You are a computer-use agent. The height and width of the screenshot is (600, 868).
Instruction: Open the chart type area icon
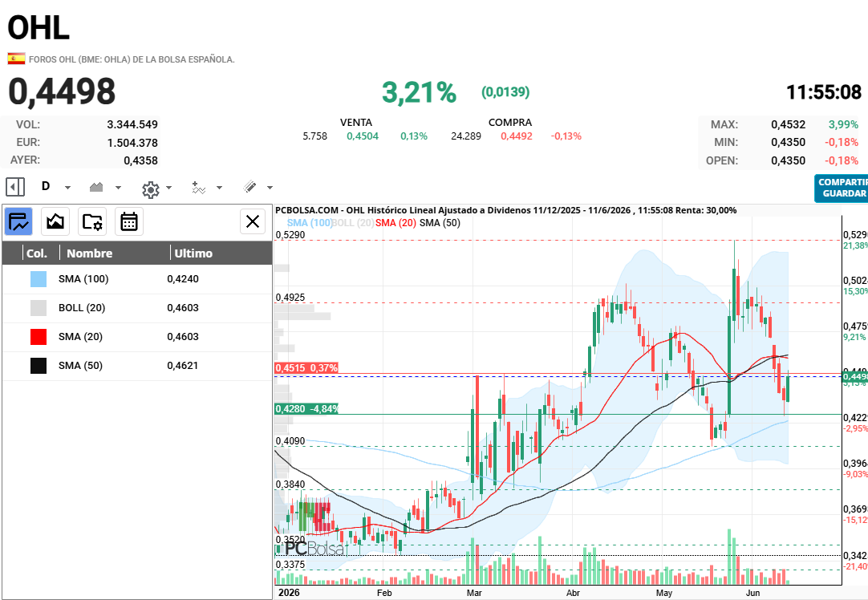pyautogui.click(x=96, y=187)
